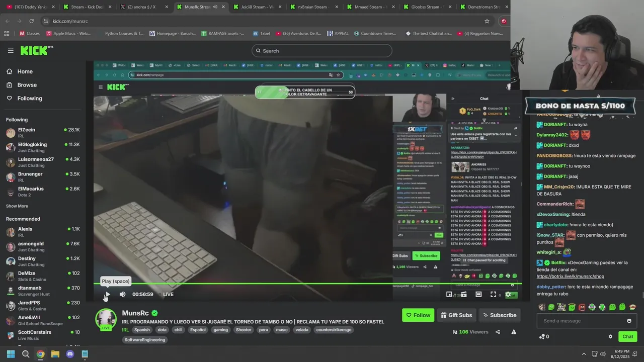
Task: Click the Gift Subs button
Action: (456, 315)
